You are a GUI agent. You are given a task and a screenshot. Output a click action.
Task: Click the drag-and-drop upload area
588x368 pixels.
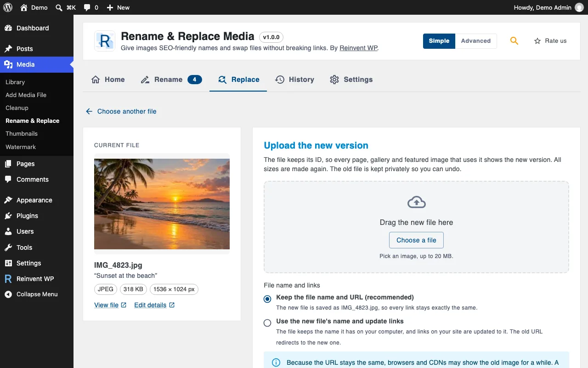pyautogui.click(x=416, y=227)
